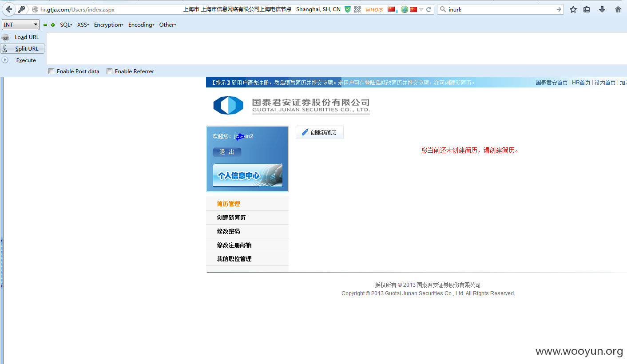Image resolution: width=627 pixels, height=364 pixels.
Task: Click the green plus icon in HackBar
Action: point(53,25)
